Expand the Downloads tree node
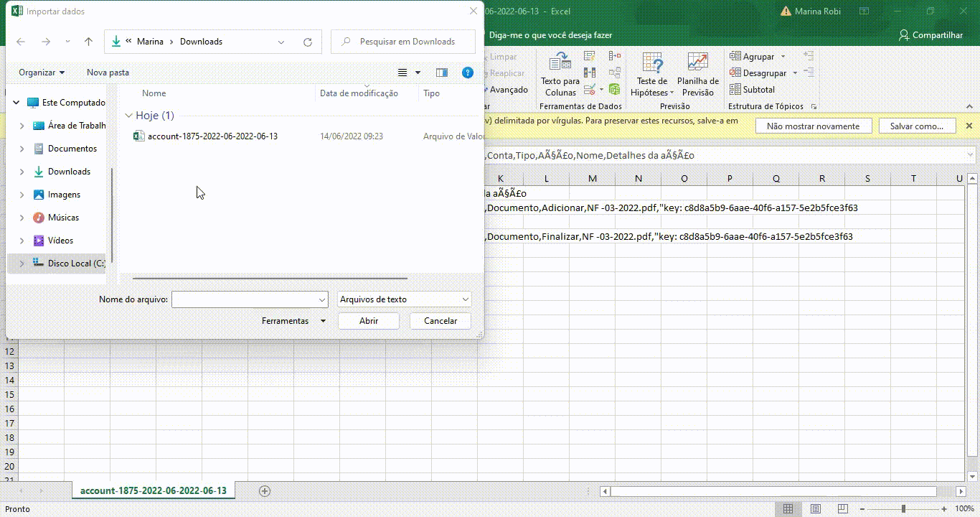 point(22,172)
